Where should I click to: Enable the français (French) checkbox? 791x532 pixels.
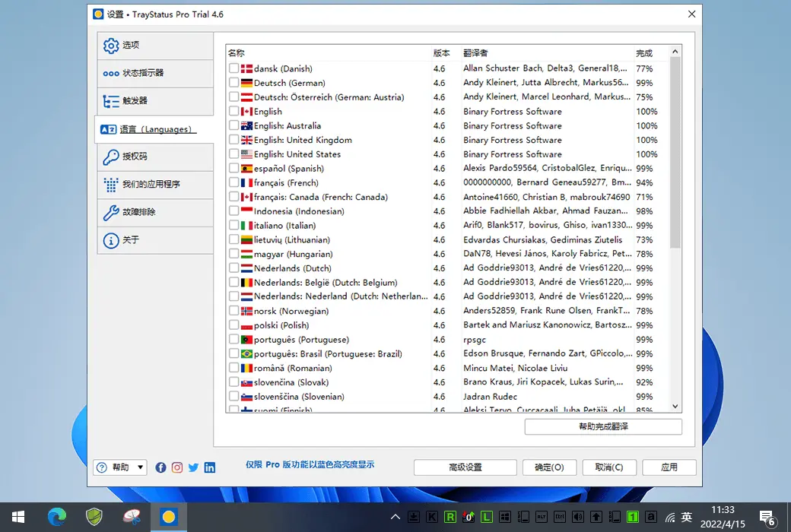tap(233, 182)
